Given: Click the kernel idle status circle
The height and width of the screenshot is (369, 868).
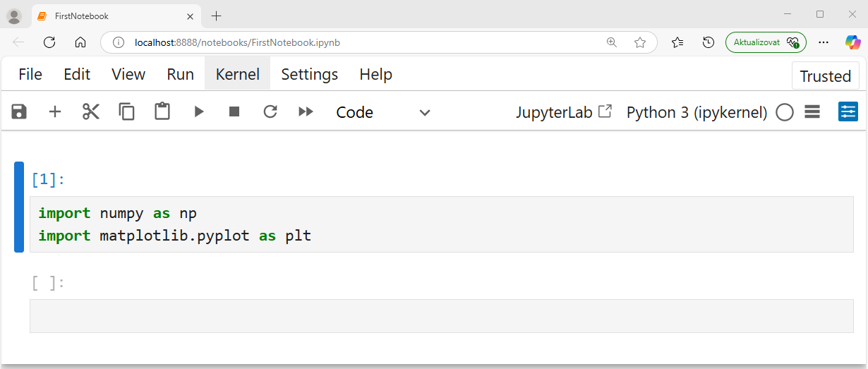Looking at the screenshot, I should [x=785, y=112].
